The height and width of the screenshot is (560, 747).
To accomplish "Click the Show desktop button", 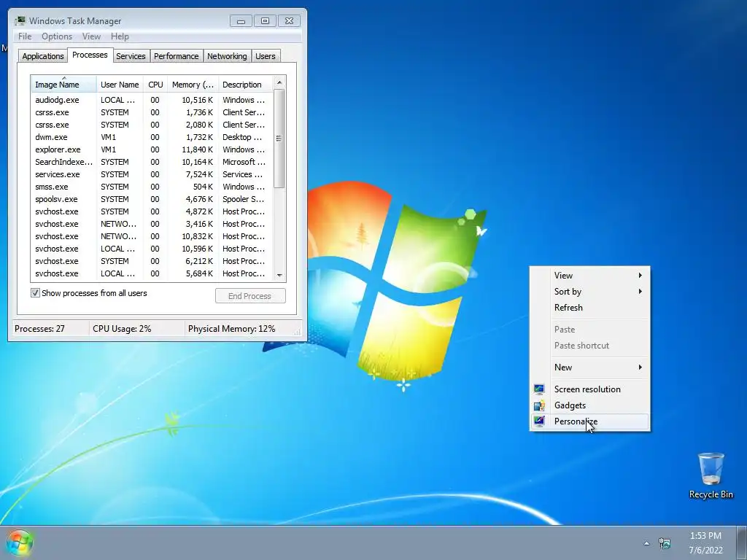I will (741, 542).
